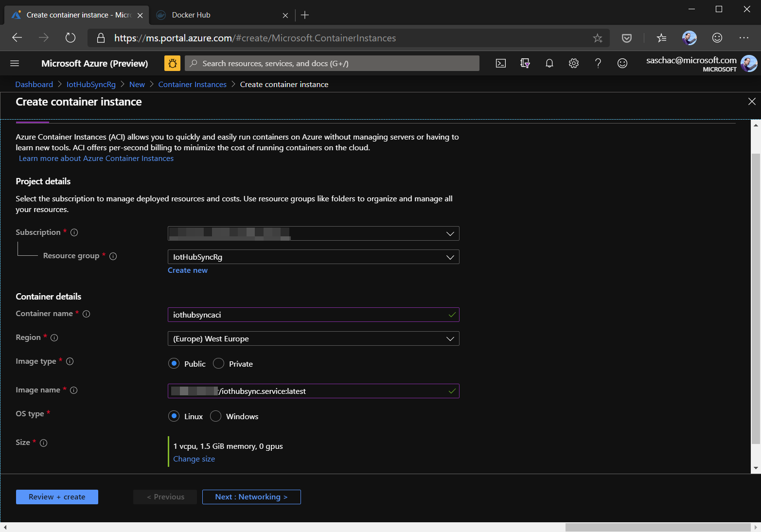Screen dimensions: 761x532
Task: Click Review + create button
Action: 57,497
